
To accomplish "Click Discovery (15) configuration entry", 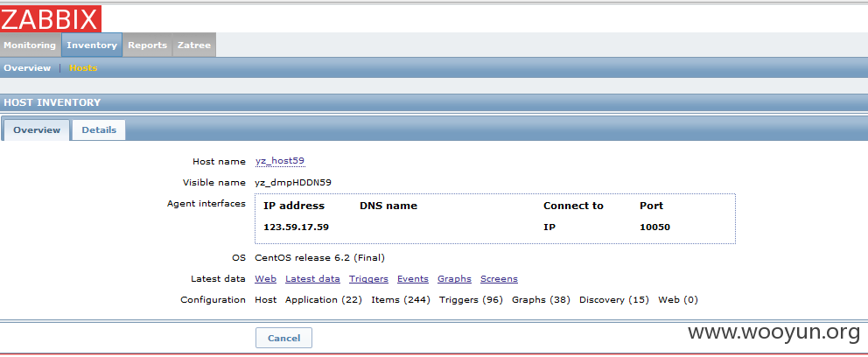I will tap(614, 300).
